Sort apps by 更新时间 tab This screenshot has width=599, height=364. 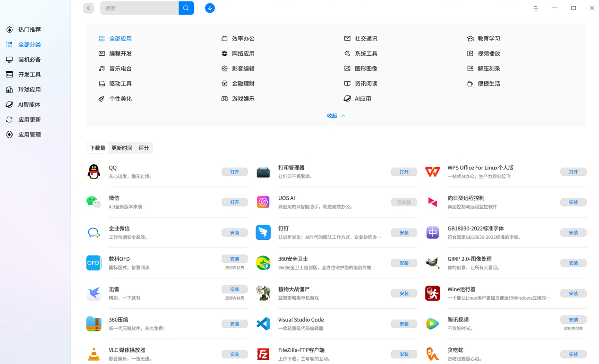point(122,148)
